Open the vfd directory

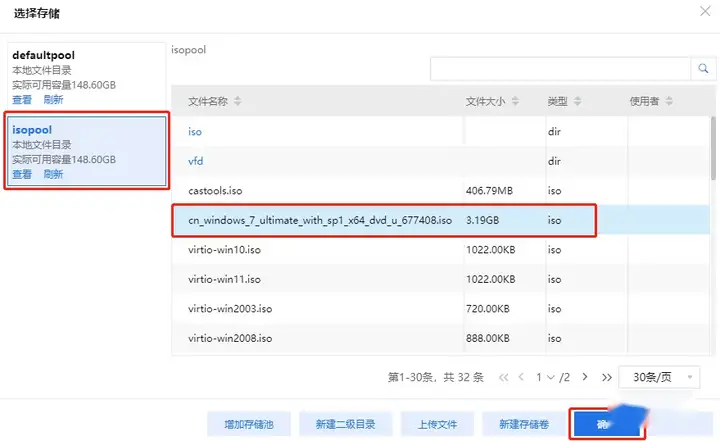tap(195, 161)
